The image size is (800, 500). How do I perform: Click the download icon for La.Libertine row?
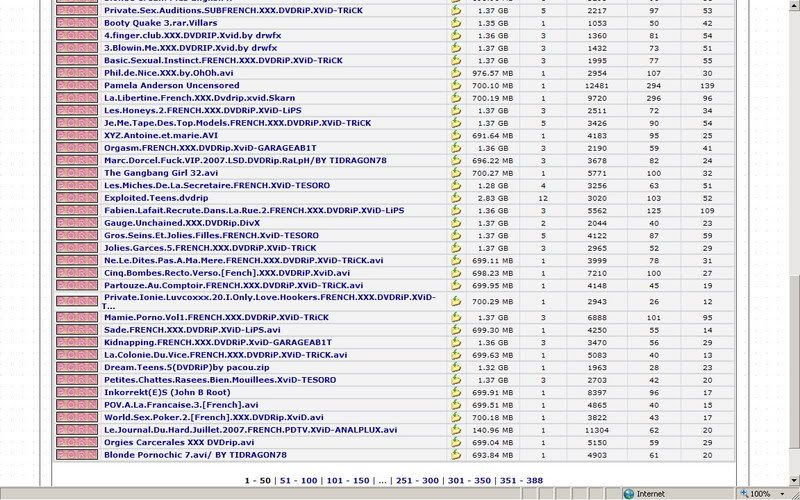tap(456, 98)
